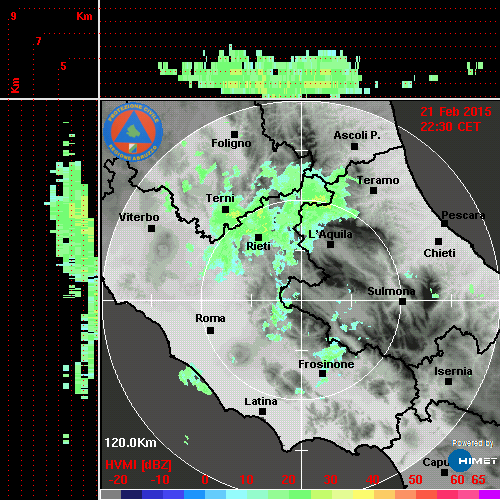This screenshot has width=500, height=500.
Task: Select the Latina city marker
Action: 262,412
